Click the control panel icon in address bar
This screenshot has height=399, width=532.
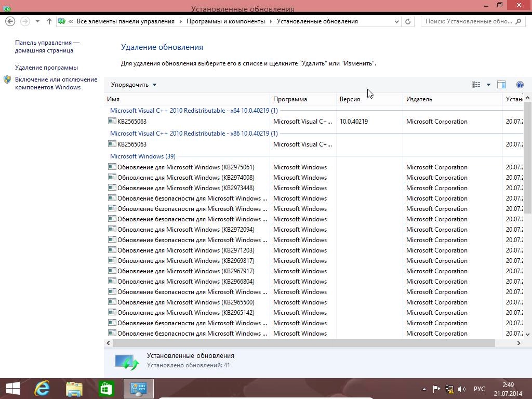[61, 21]
